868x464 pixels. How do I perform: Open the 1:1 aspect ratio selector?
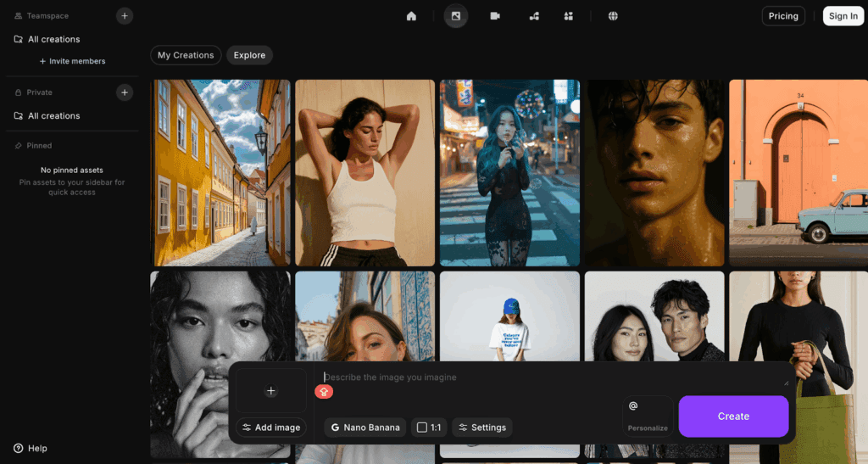pyautogui.click(x=429, y=428)
